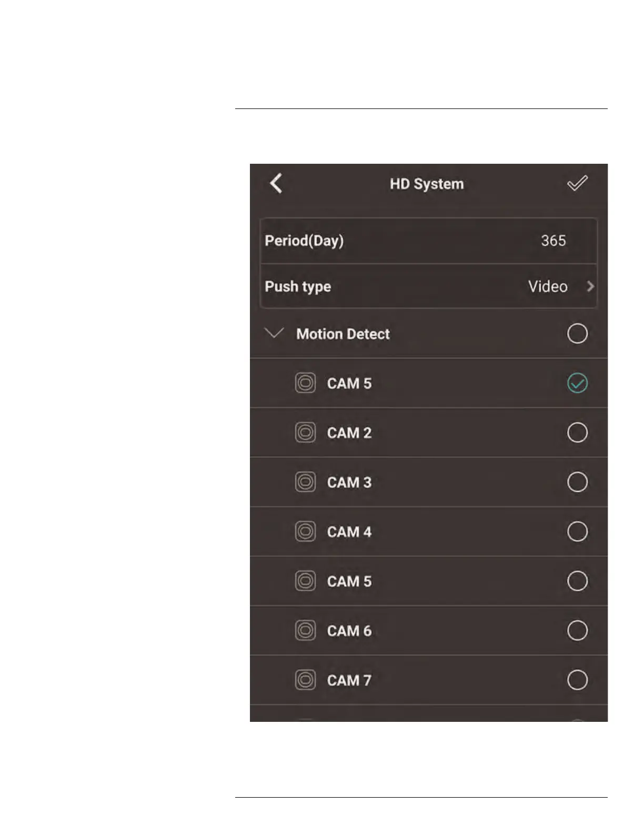The image size is (644, 834).
Task: Collapse the Motion Detect section
Action: coord(274,333)
